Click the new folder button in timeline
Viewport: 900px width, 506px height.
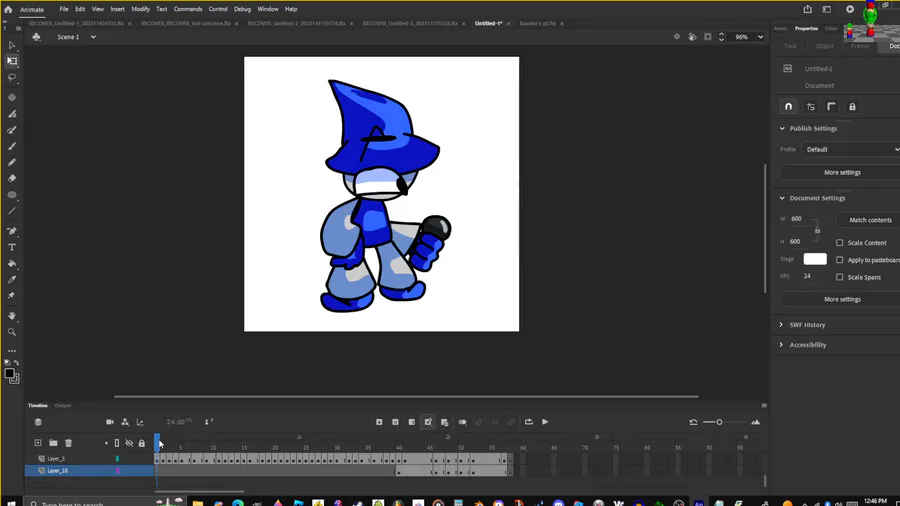pos(53,443)
